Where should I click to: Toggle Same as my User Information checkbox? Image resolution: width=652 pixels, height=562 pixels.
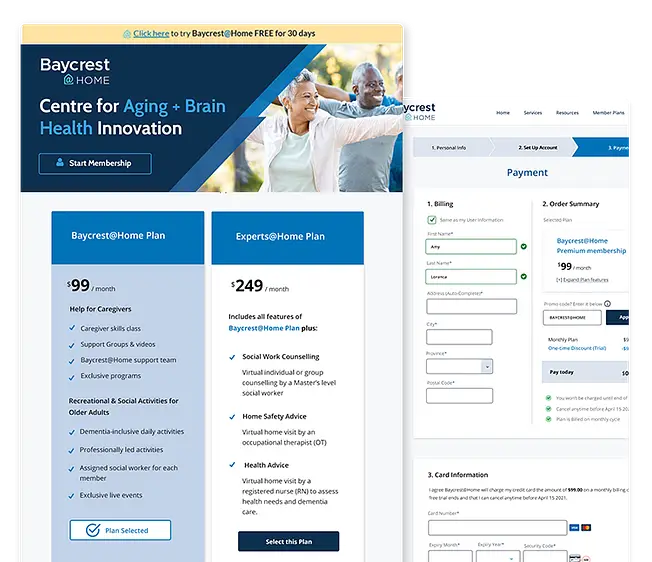432,219
